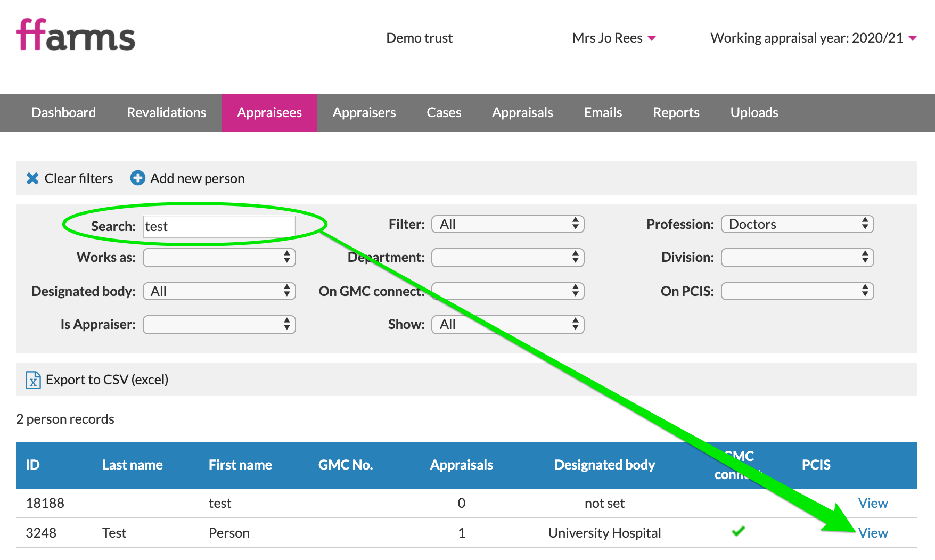This screenshot has height=560, width=935.
Task: Click the Clear filters link
Action: pyautogui.click(x=79, y=178)
